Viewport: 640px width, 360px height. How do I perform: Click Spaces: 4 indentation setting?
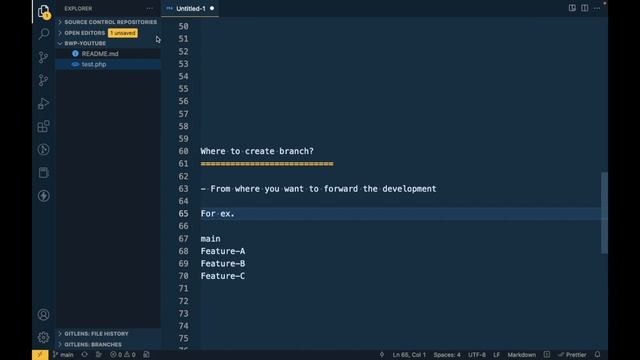point(447,355)
